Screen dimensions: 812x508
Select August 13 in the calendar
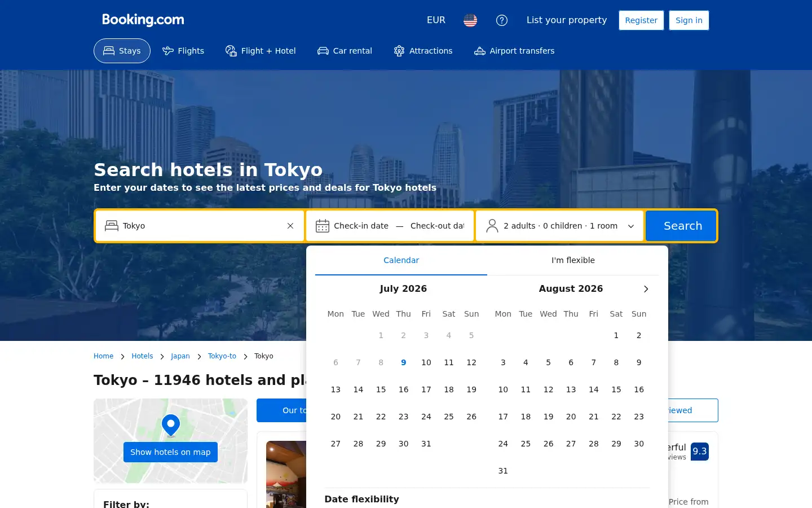(x=571, y=389)
